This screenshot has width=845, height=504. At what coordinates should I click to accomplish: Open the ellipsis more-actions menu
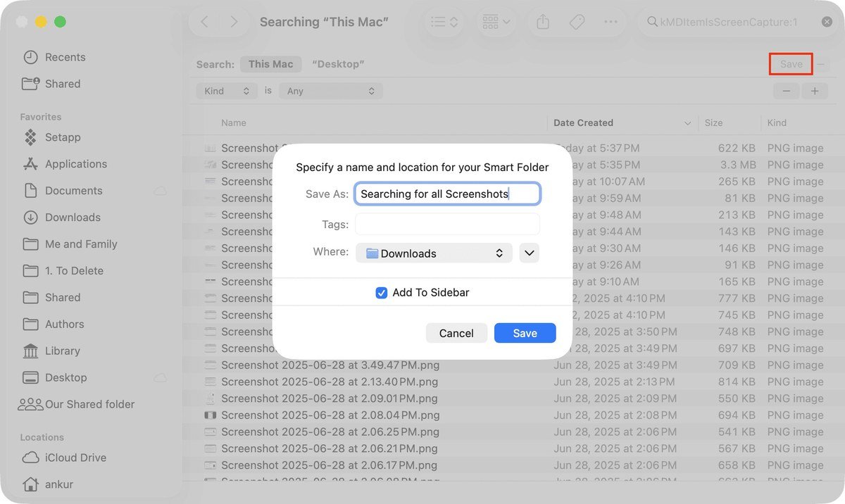click(611, 22)
